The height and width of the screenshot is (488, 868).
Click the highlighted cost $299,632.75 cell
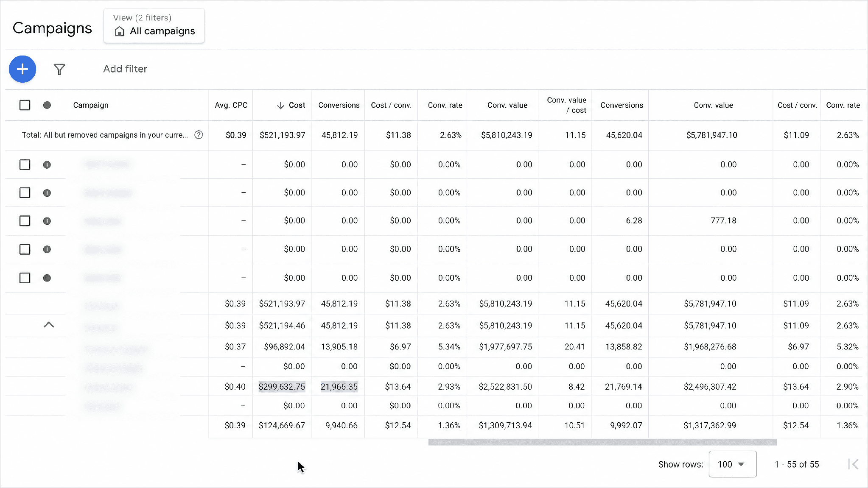coord(282,387)
